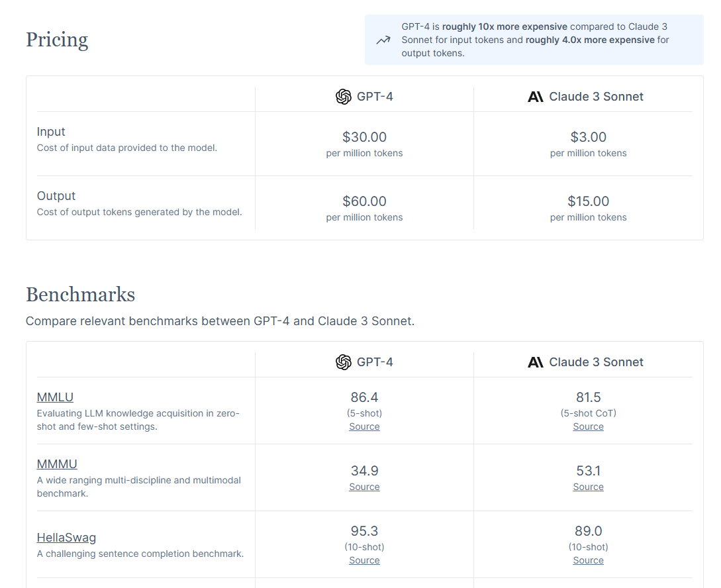721x588 pixels.
Task: Click the $3.00 Claude 3 Sonnet input price
Action: click(588, 137)
